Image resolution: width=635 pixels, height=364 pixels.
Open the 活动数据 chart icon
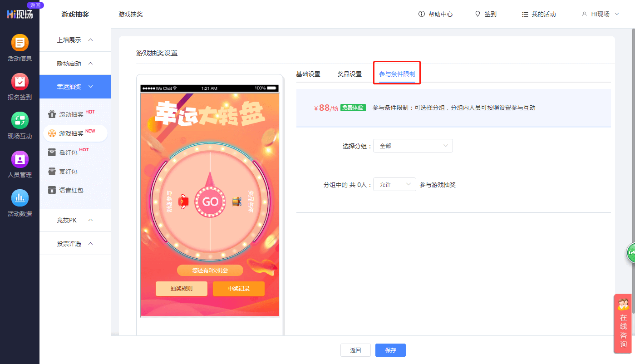point(20,198)
